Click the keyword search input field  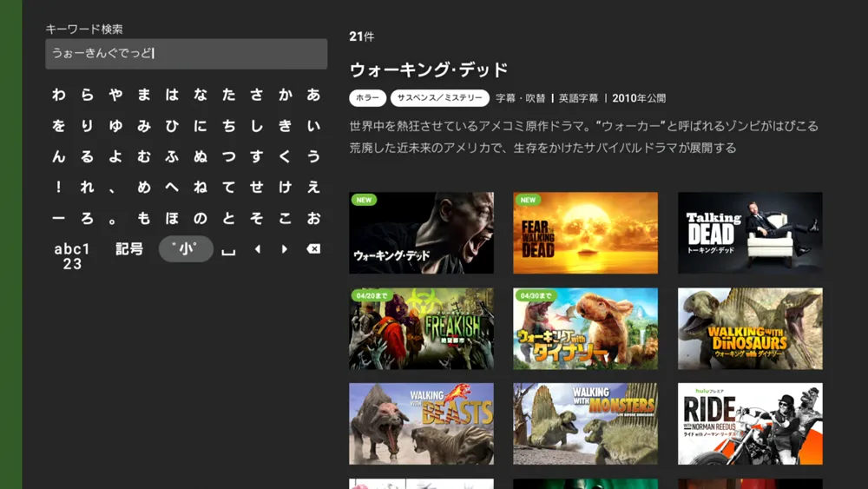186,54
